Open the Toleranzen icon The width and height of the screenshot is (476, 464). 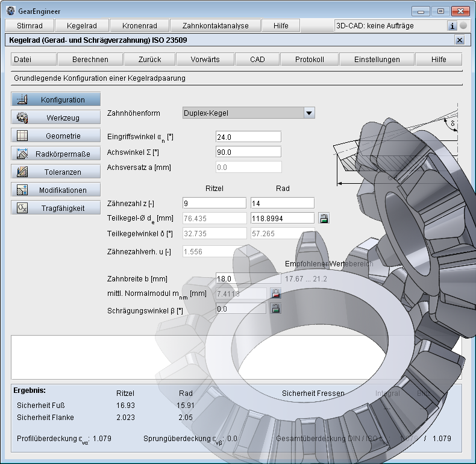point(23,172)
